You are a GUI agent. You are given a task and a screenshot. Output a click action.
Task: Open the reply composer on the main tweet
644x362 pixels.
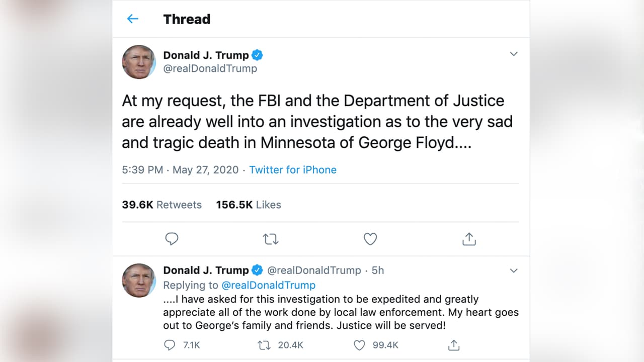tap(172, 239)
